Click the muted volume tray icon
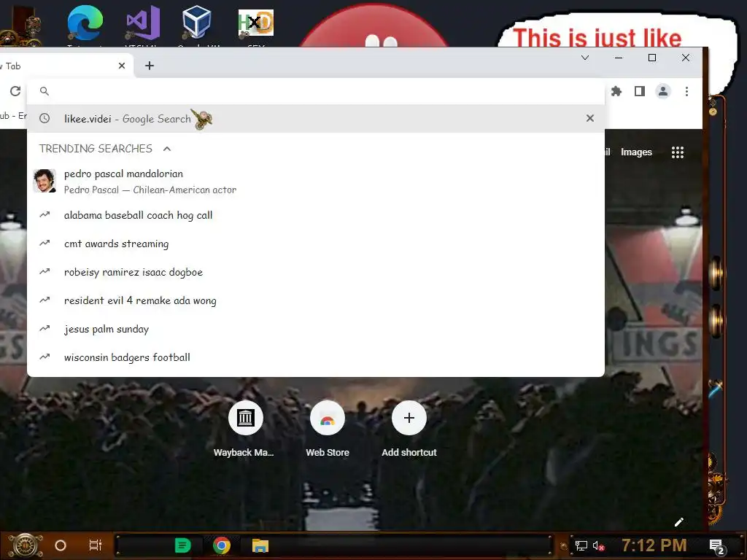747x560 pixels. coord(599,545)
